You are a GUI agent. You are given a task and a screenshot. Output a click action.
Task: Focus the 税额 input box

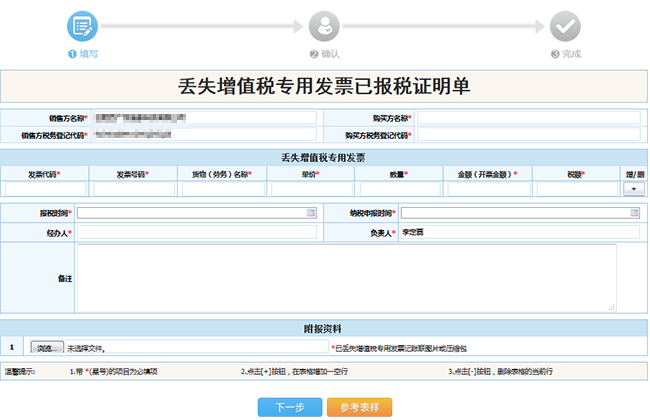pos(575,189)
